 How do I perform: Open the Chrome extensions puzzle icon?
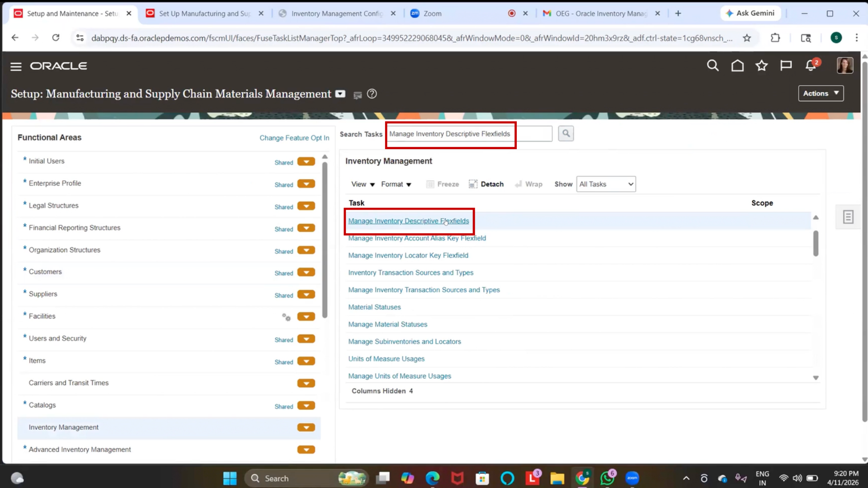[775, 38]
